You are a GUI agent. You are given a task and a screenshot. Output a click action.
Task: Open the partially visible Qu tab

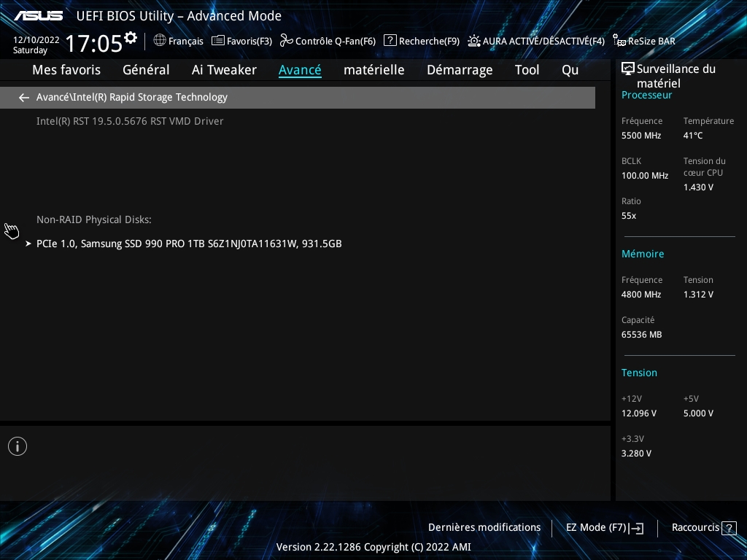tap(570, 70)
